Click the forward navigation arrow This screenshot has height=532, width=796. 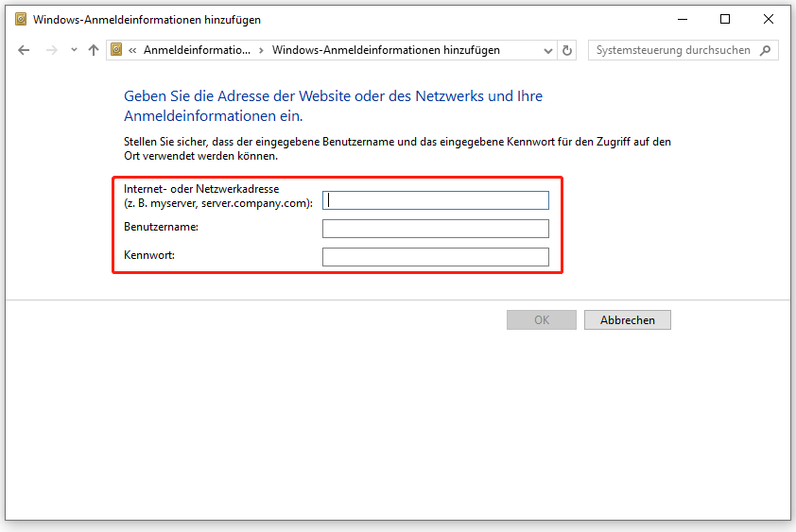pyautogui.click(x=51, y=50)
